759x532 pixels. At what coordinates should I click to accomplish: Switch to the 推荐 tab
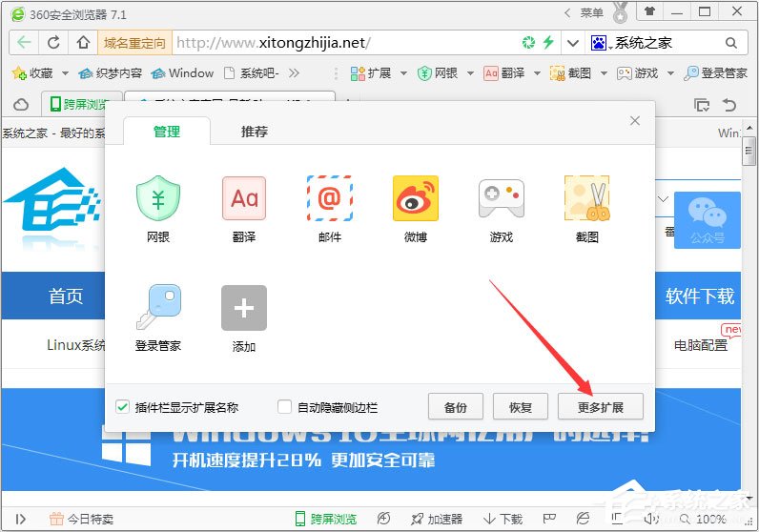[x=255, y=132]
